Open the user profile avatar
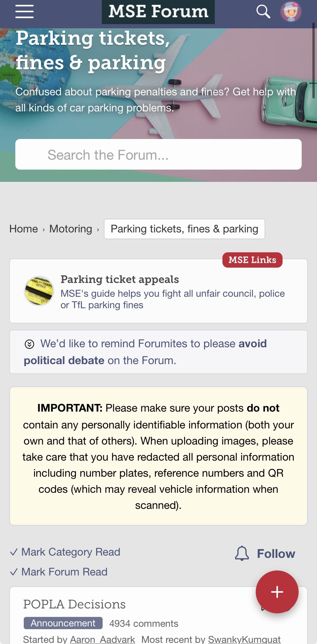317x644 pixels. pos(291,11)
